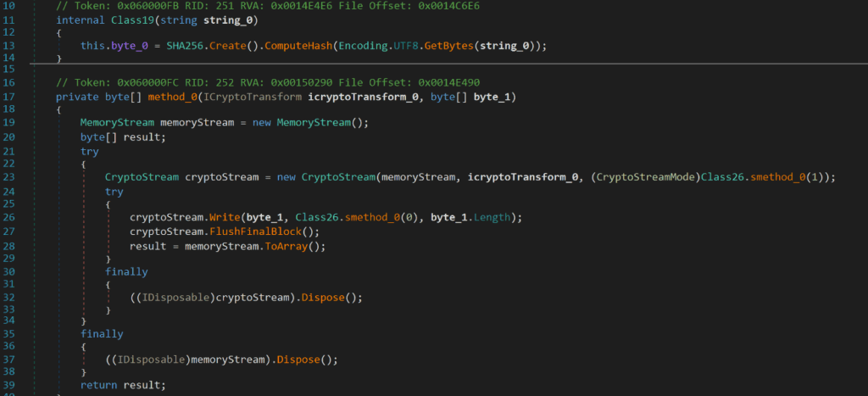Image resolution: width=868 pixels, height=396 pixels.
Task: Click line number 23 in the gutter
Action: (8, 176)
